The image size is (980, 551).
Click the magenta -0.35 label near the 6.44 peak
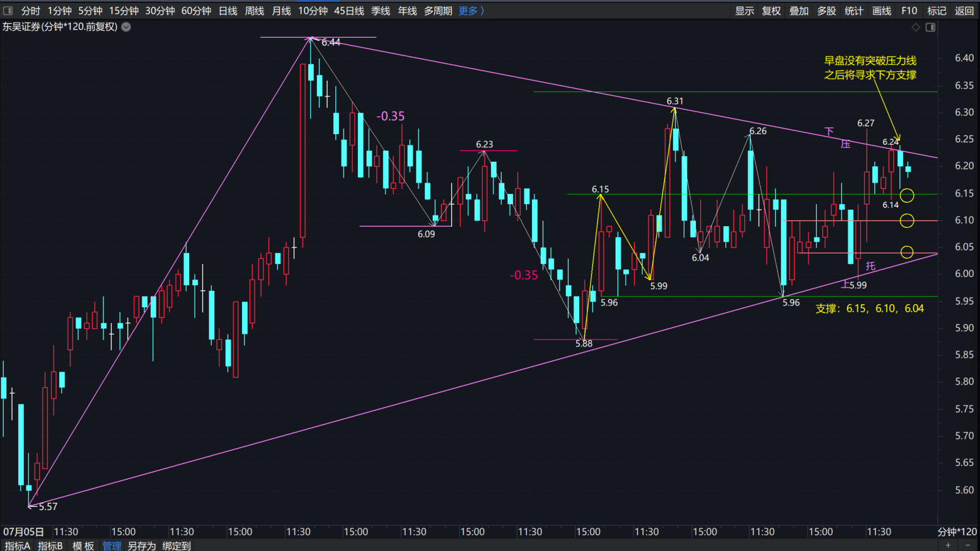tap(391, 116)
